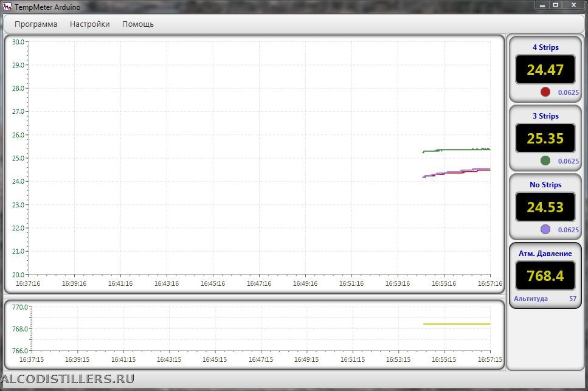Click the green temperature curve on chart
This screenshot has width=588, height=391.
[x=457, y=150]
